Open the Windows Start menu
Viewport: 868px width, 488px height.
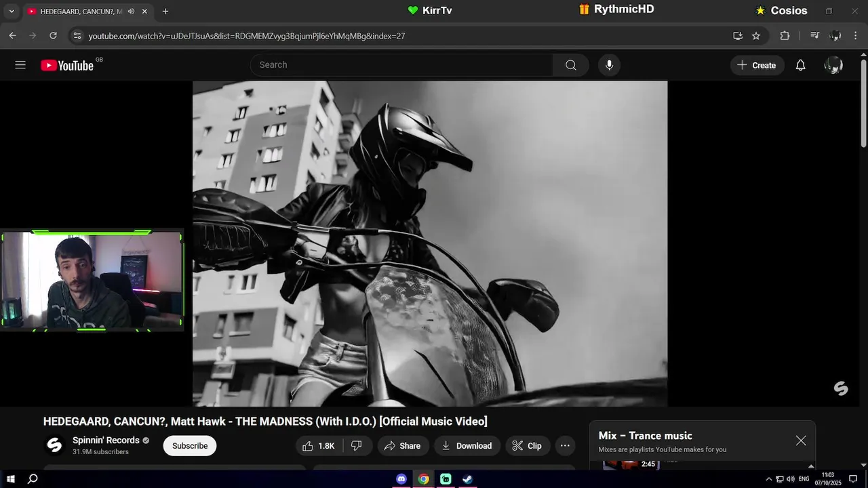pos(11,479)
